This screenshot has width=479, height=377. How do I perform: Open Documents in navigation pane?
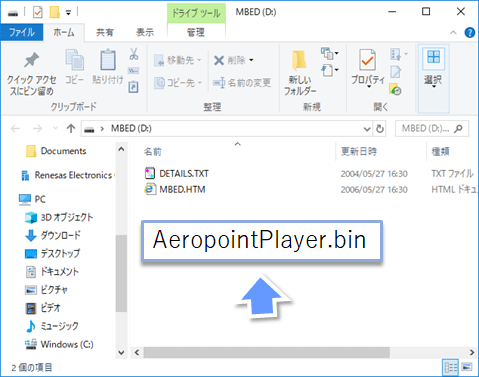coord(63,151)
